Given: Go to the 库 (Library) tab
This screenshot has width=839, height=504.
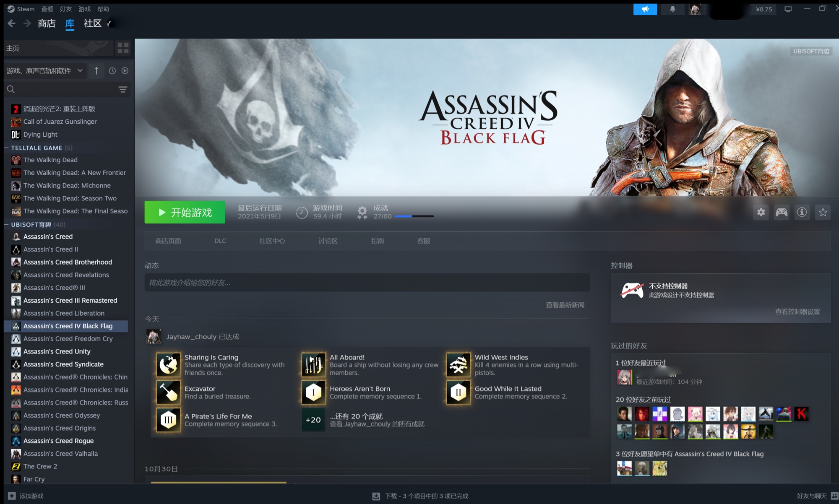Looking at the screenshot, I should 70,23.
